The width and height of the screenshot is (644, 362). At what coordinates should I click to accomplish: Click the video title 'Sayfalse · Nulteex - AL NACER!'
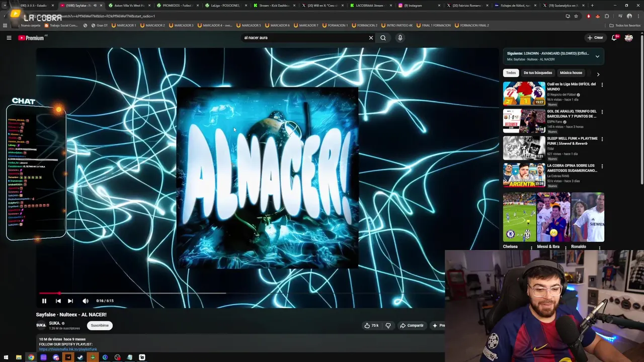click(71, 315)
